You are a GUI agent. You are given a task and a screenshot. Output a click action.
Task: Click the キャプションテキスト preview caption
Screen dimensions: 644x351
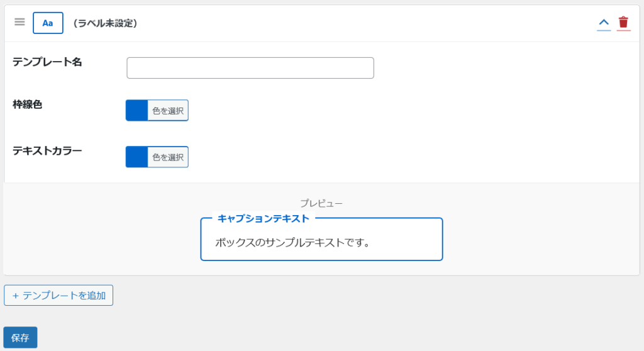[263, 218]
